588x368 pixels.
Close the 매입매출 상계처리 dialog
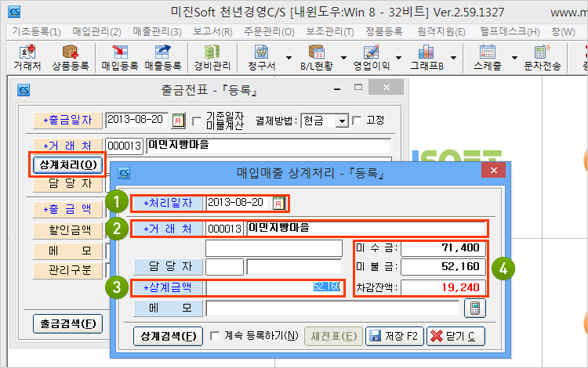click(x=493, y=171)
